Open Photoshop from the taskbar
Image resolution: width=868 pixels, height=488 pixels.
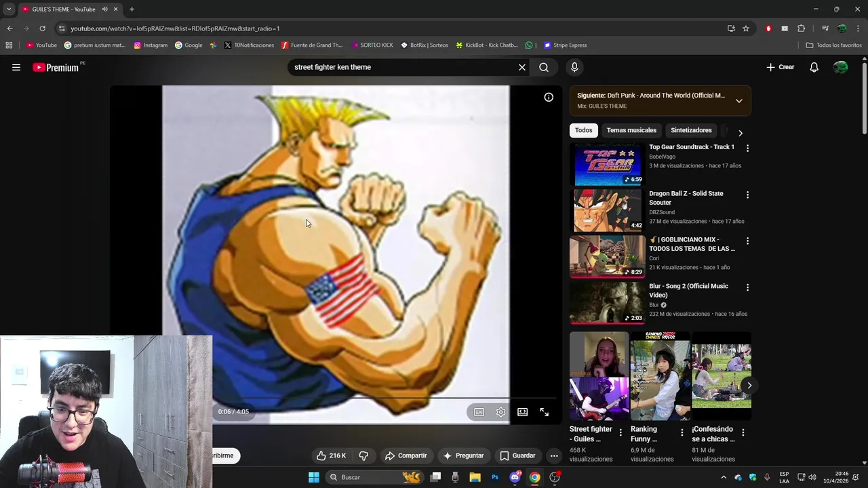[495, 477]
